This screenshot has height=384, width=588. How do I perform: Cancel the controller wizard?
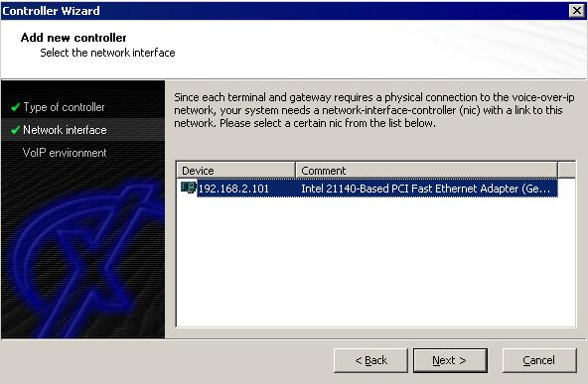point(539,360)
